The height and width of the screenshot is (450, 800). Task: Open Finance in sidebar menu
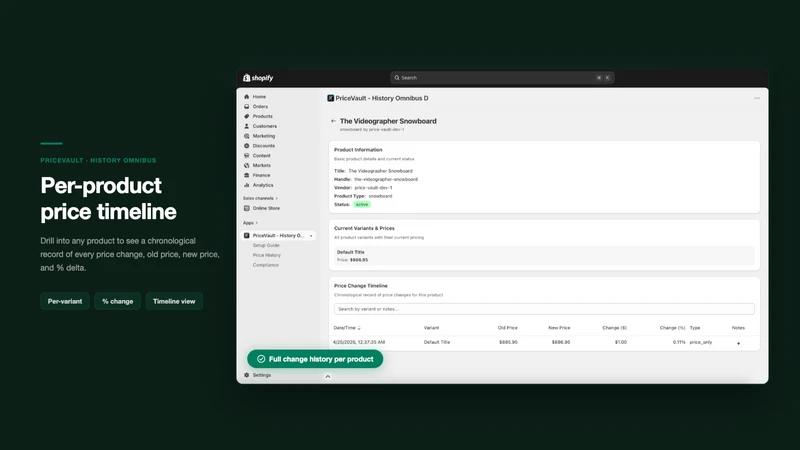click(262, 175)
